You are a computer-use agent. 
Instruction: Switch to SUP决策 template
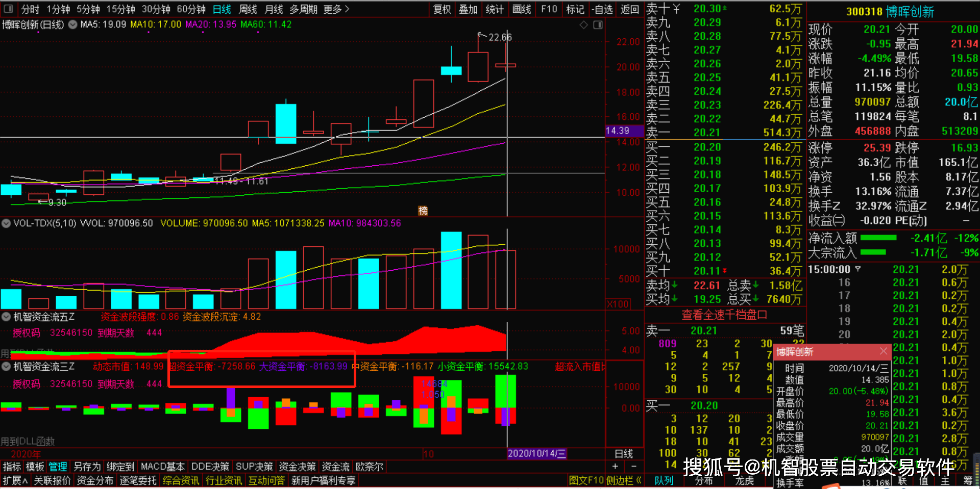click(x=254, y=467)
